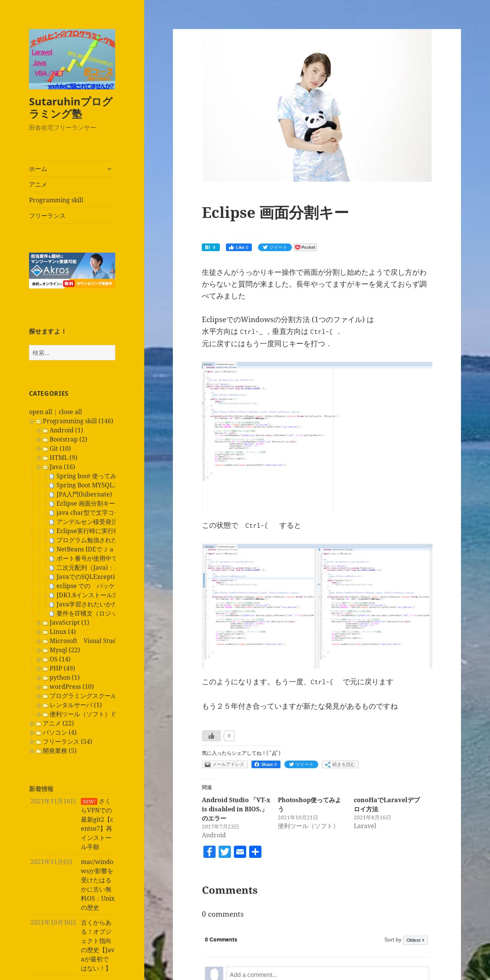
Task: Open the 開発業務 (5) category link
Action: tap(60, 751)
